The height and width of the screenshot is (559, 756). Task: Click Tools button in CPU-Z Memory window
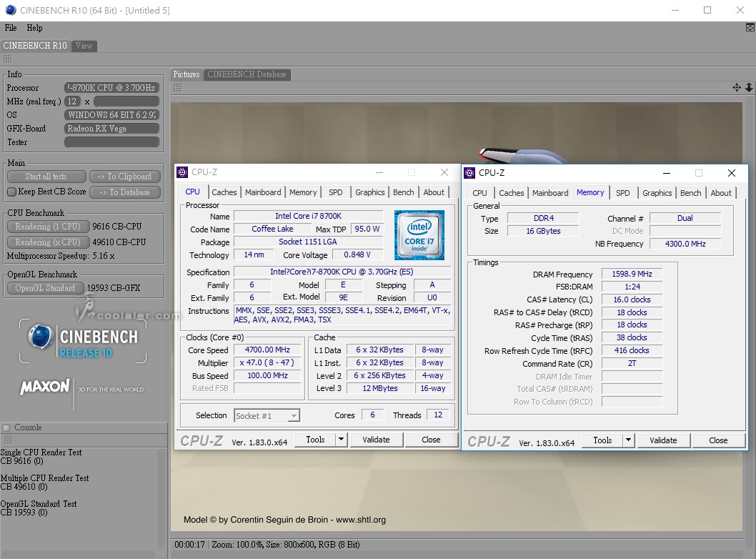pyautogui.click(x=602, y=440)
